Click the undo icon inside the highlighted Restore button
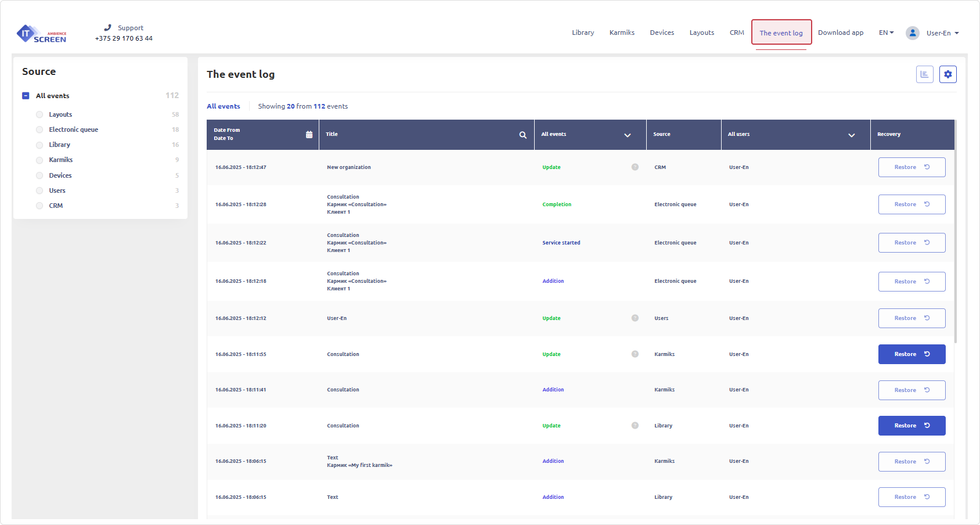The image size is (980, 525). click(x=926, y=354)
